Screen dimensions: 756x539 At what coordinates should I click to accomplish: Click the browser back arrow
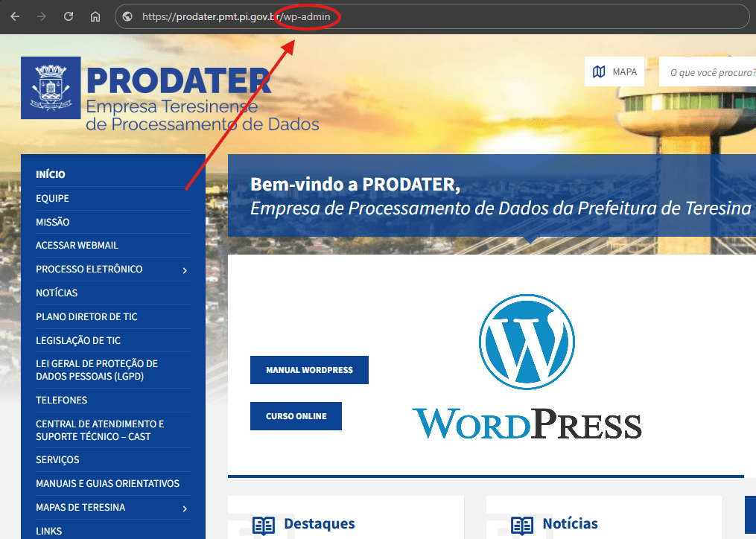15,16
